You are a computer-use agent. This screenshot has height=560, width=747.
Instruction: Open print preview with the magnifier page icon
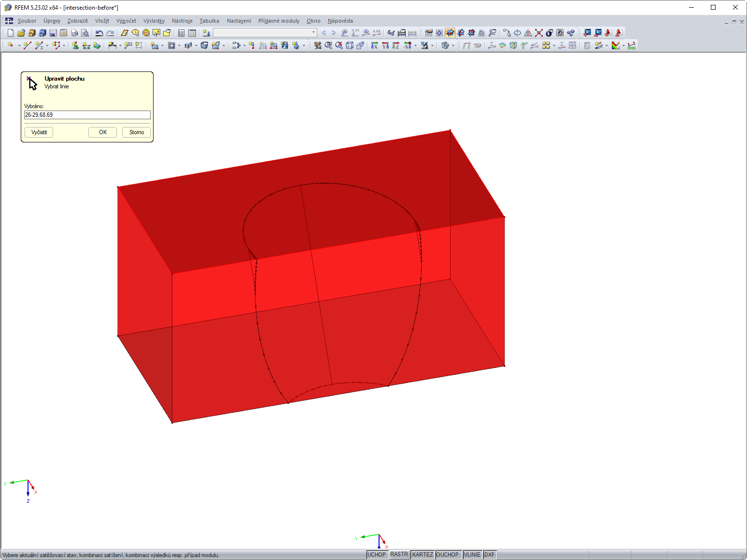coord(85,33)
